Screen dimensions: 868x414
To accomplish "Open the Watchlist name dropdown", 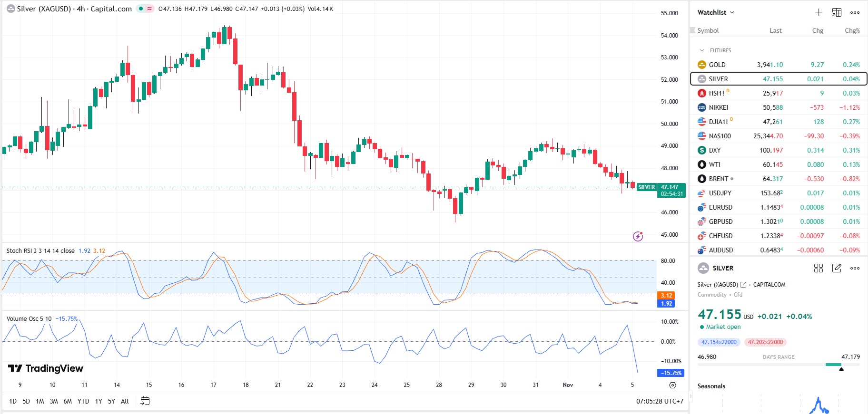I will tap(716, 12).
